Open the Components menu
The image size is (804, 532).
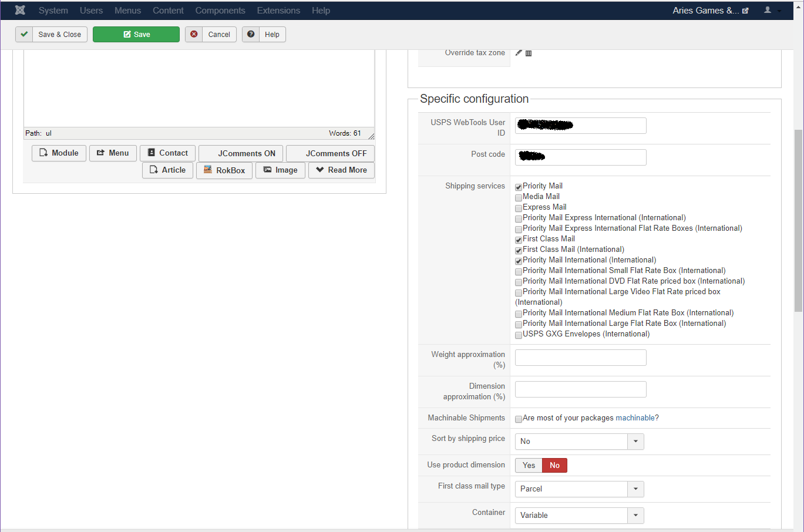[220, 11]
